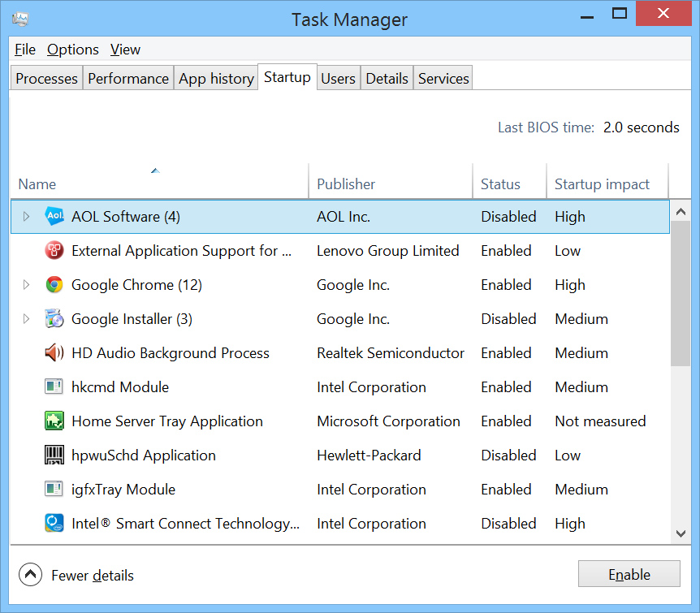Click the Google Installer icon

click(x=54, y=319)
